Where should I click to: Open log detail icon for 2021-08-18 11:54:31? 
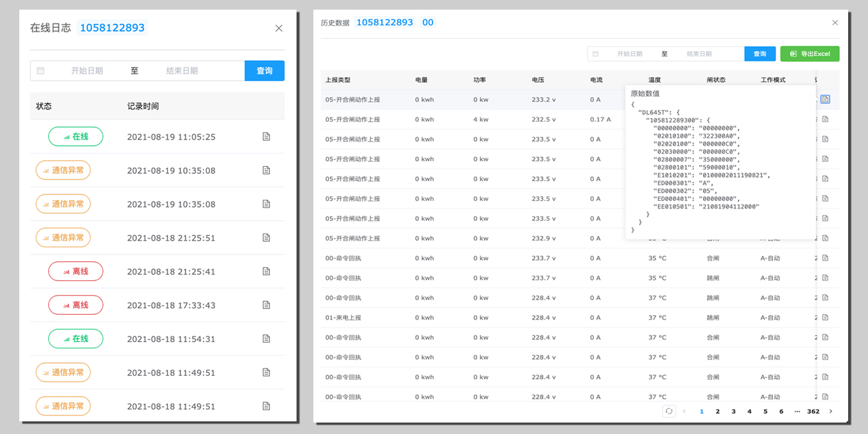point(266,339)
